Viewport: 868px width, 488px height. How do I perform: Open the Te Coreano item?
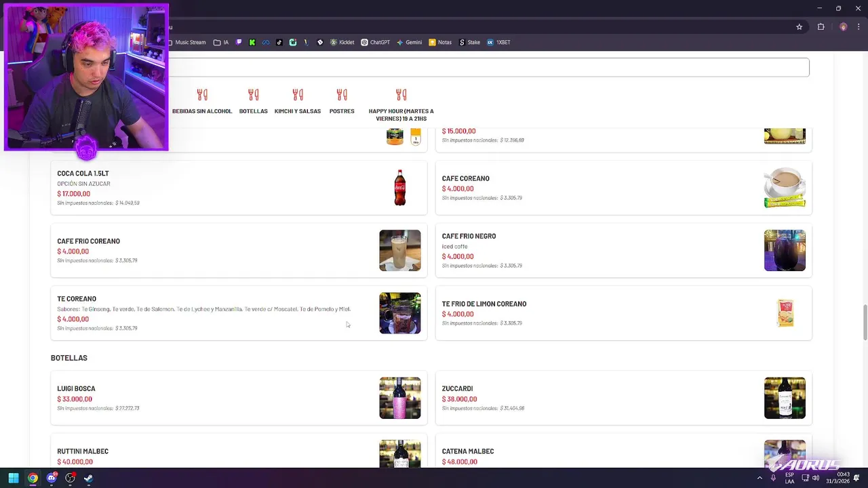239,313
